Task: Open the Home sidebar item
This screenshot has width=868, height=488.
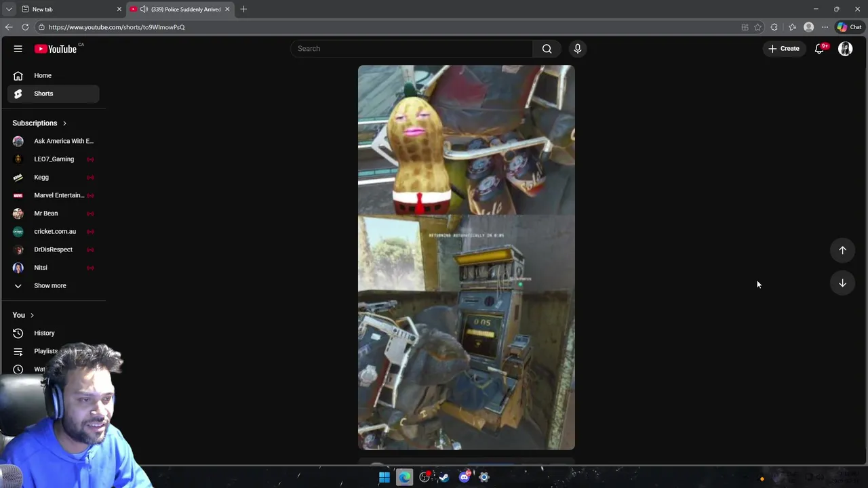Action: click(x=54, y=75)
